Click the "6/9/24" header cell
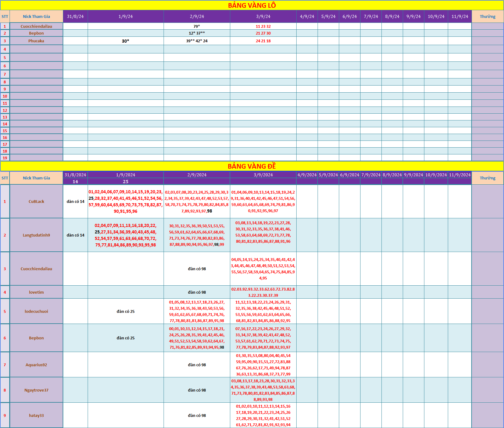This screenshot has height=428, width=504. click(x=350, y=16)
